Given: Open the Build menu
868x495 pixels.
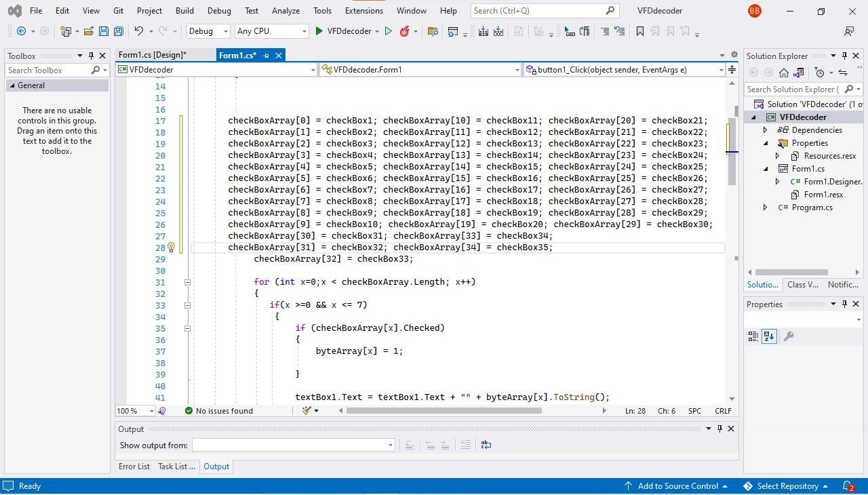Looking at the screenshot, I should (x=184, y=11).
